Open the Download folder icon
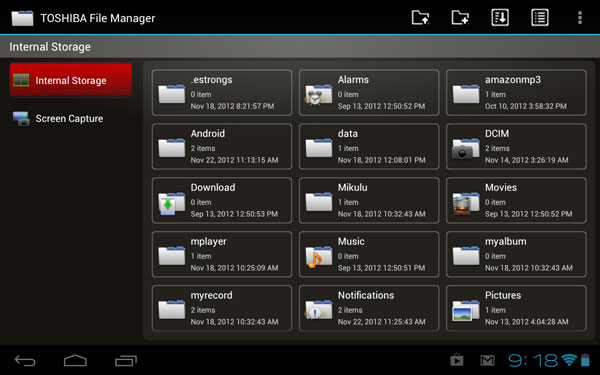Screen dimensions: 600x375 (x=171, y=203)
